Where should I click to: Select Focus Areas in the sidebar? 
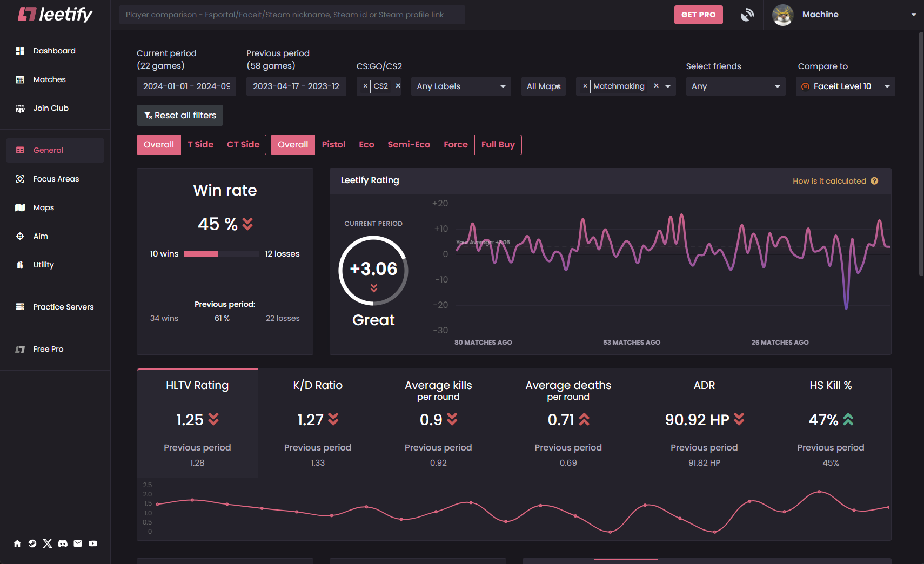pyautogui.click(x=56, y=178)
